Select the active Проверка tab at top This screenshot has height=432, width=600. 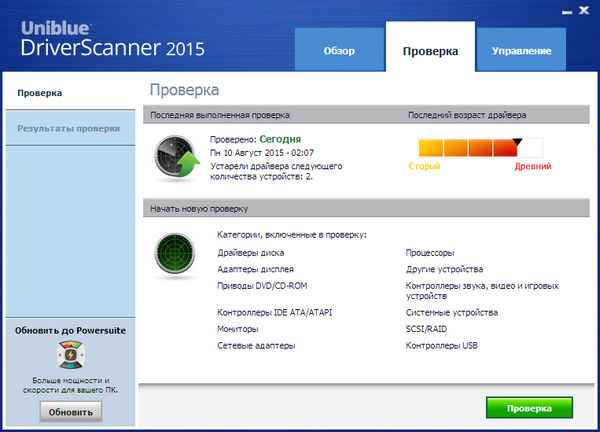click(430, 50)
